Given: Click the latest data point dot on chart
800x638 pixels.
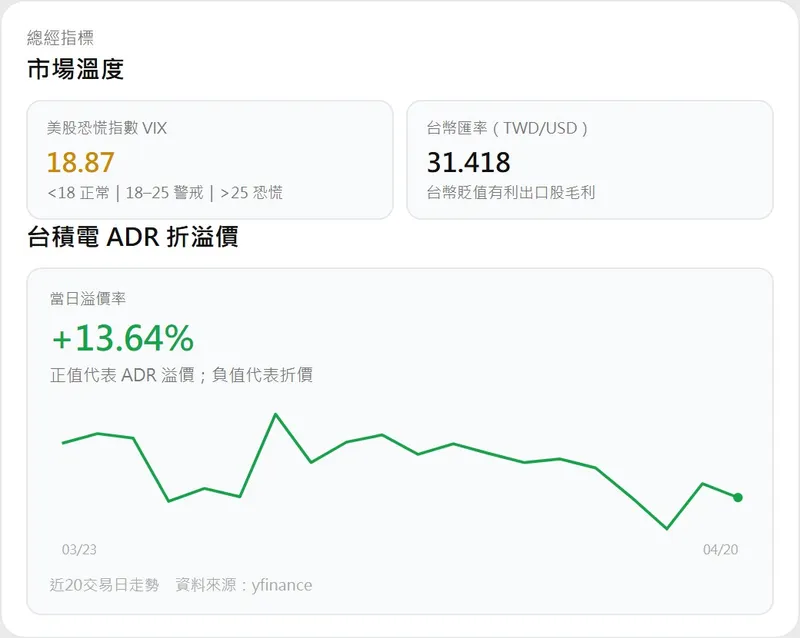Looking at the screenshot, I should pos(738,497).
